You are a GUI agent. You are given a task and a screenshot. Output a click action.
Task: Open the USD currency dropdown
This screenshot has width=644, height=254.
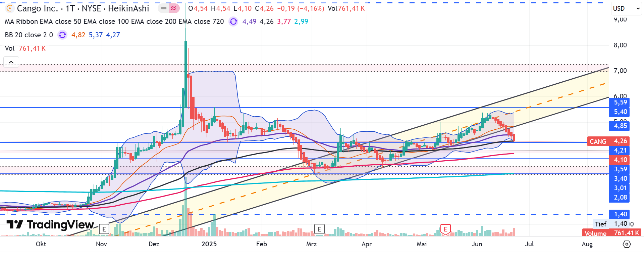pyautogui.click(x=626, y=9)
